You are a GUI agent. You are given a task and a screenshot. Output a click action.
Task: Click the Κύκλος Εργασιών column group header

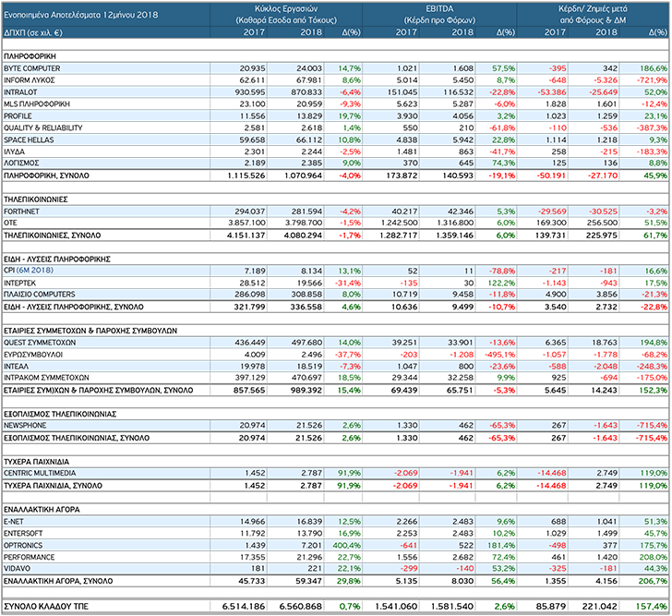pyautogui.click(x=286, y=15)
